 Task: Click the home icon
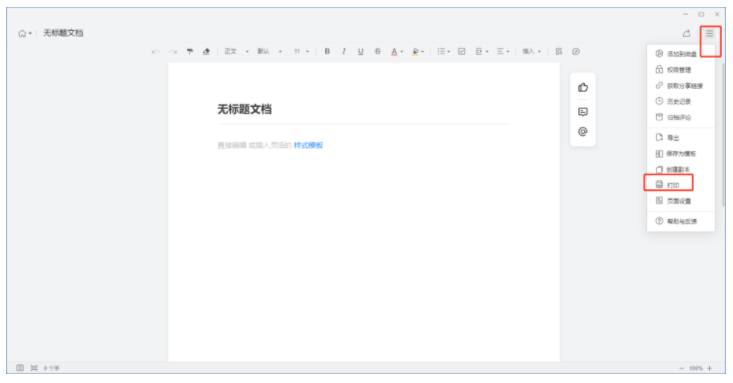tap(22, 33)
